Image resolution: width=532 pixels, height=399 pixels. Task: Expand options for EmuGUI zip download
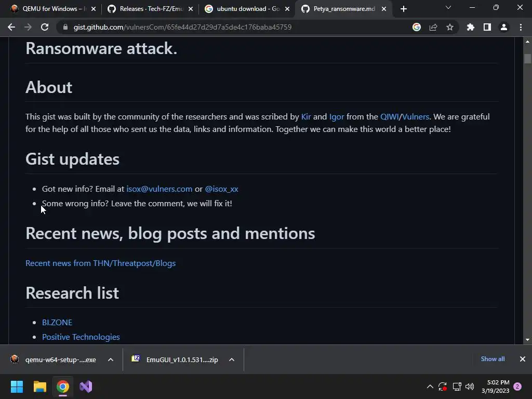point(232,360)
